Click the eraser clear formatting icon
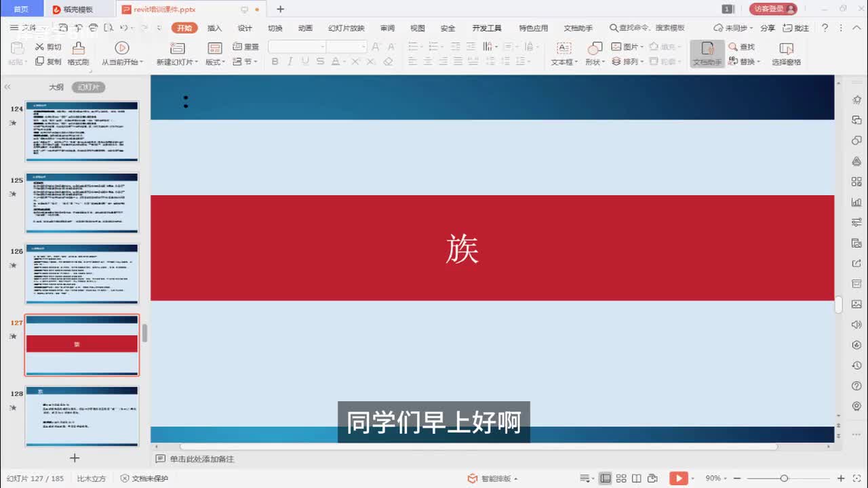 [388, 61]
